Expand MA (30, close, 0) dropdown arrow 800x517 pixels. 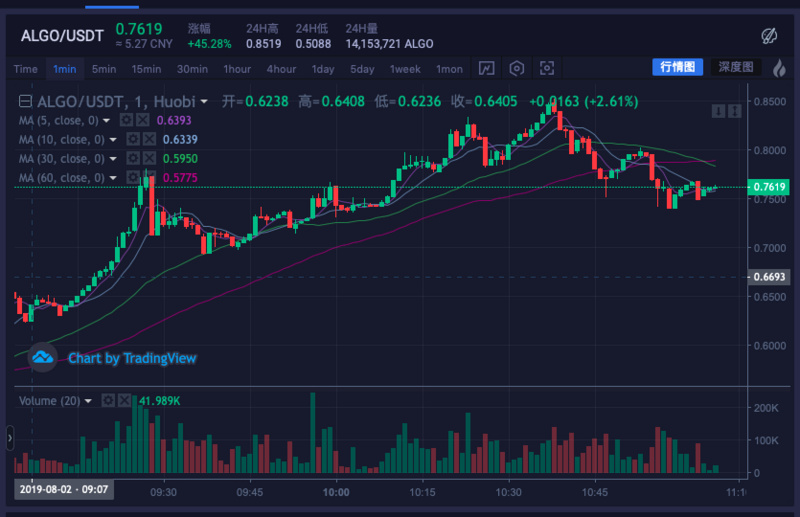113,159
